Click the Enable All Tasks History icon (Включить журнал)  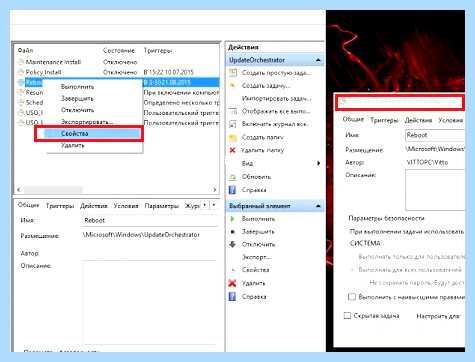click(x=233, y=124)
